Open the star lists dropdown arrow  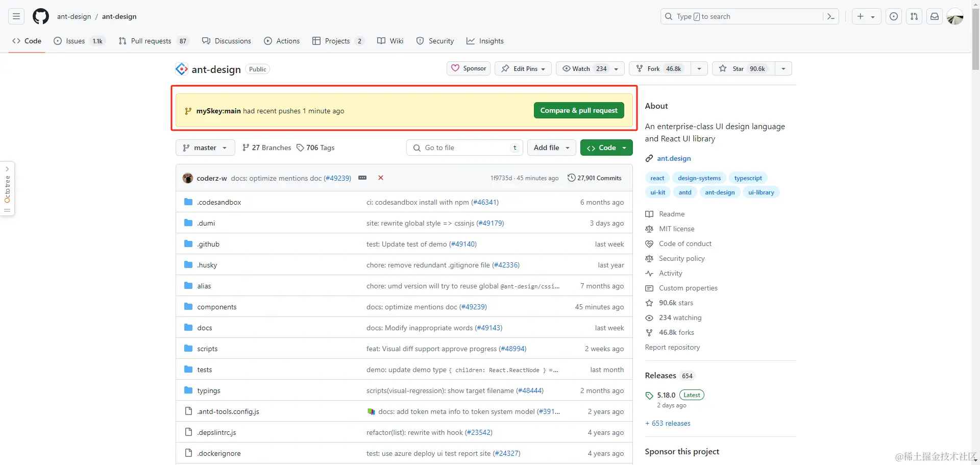tap(783, 68)
